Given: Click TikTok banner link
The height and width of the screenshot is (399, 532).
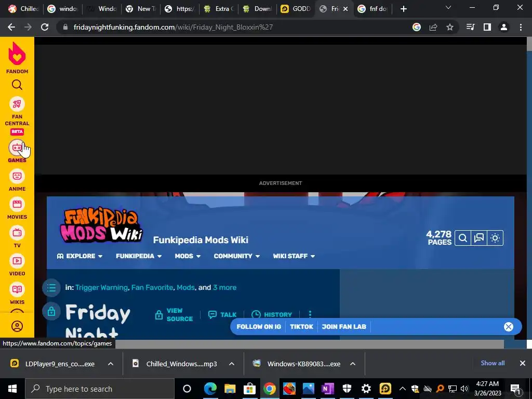Looking at the screenshot, I should [x=302, y=327].
